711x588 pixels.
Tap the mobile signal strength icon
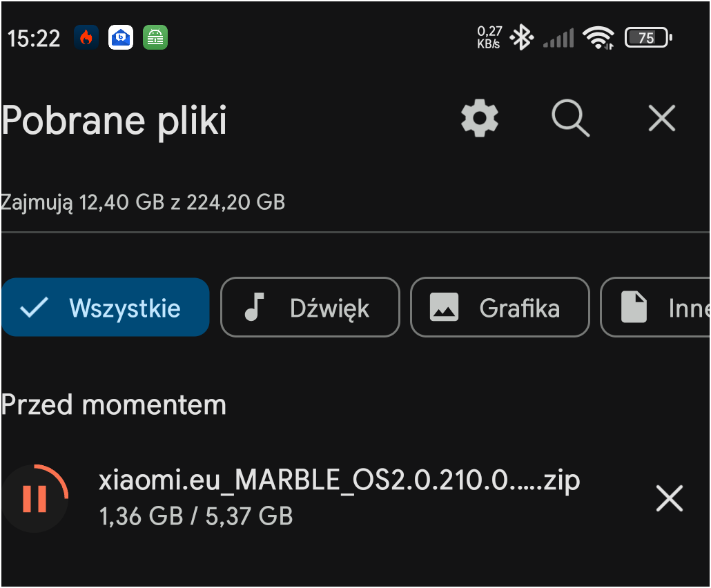[x=558, y=37]
